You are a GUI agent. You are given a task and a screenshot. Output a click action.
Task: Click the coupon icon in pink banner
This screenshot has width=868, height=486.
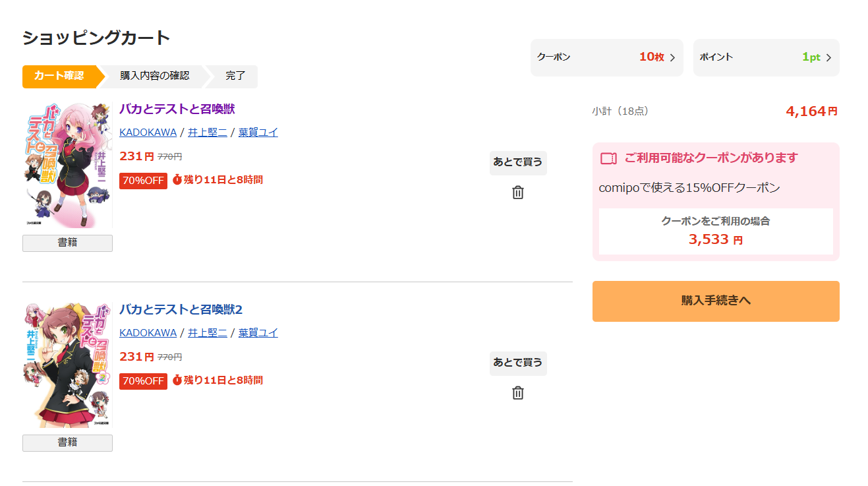(608, 158)
